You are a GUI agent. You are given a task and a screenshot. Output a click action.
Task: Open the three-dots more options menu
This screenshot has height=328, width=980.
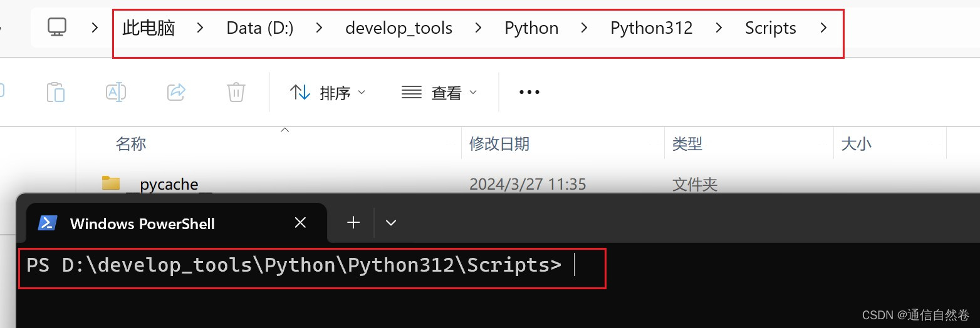(529, 92)
